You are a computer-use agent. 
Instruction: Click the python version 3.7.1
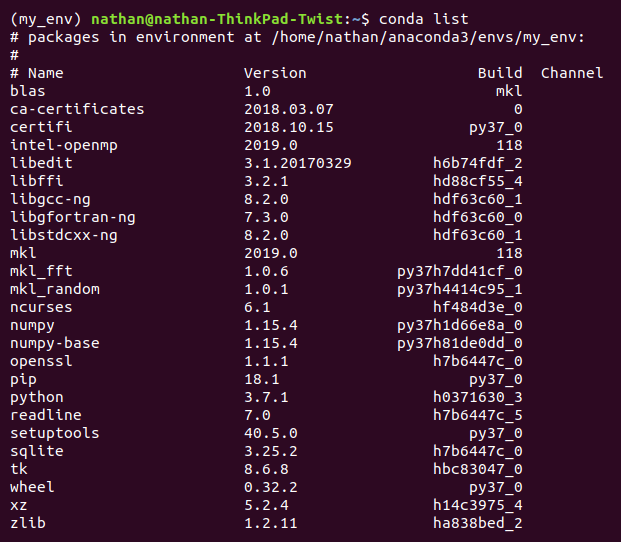tap(266, 397)
